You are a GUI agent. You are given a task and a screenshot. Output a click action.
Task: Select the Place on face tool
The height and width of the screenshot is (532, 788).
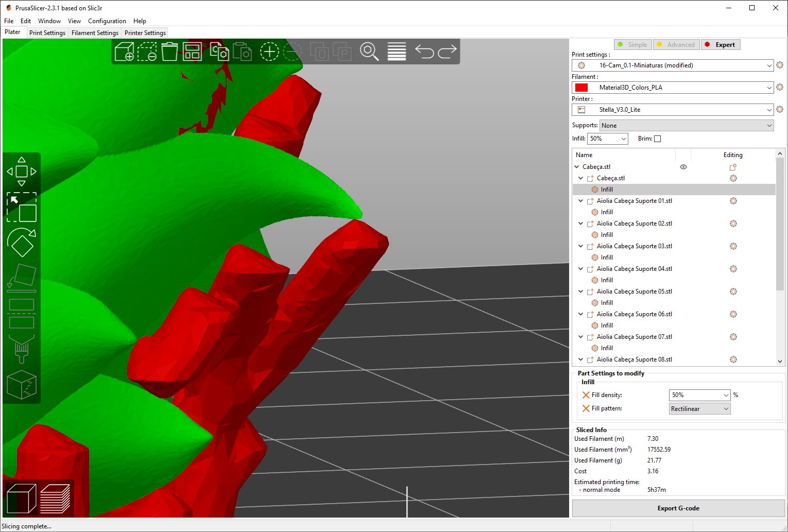(x=22, y=278)
